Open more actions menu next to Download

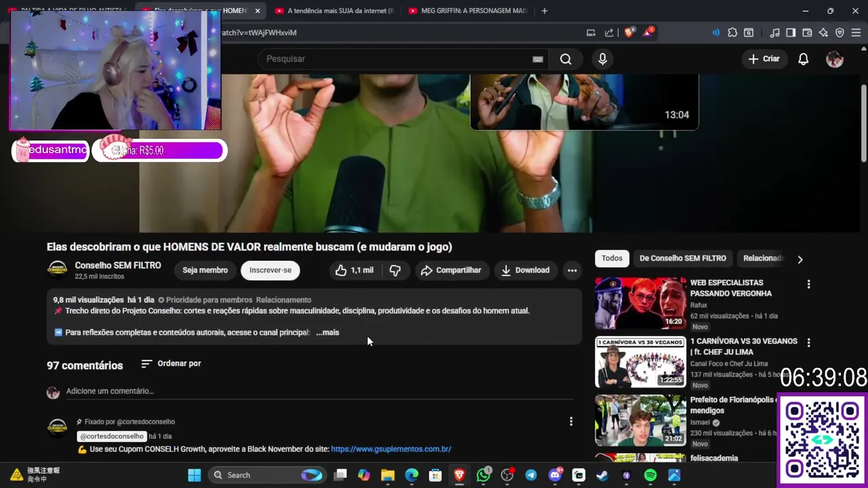(572, 270)
